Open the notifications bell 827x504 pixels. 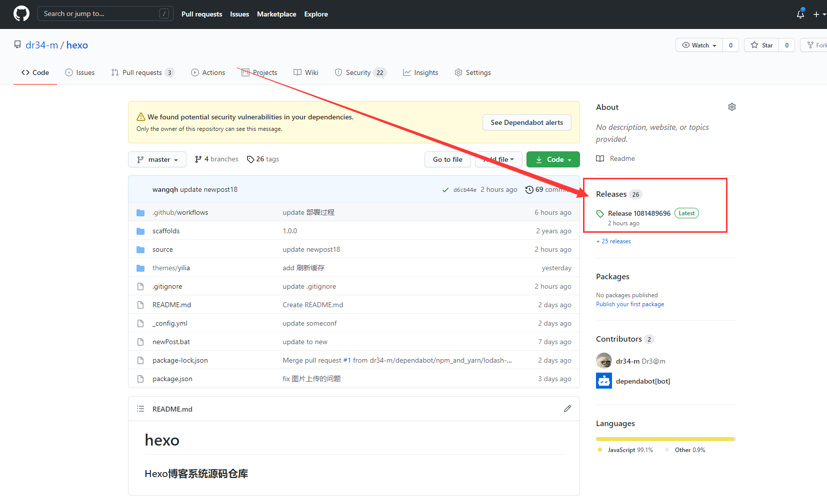coord(800,14)
